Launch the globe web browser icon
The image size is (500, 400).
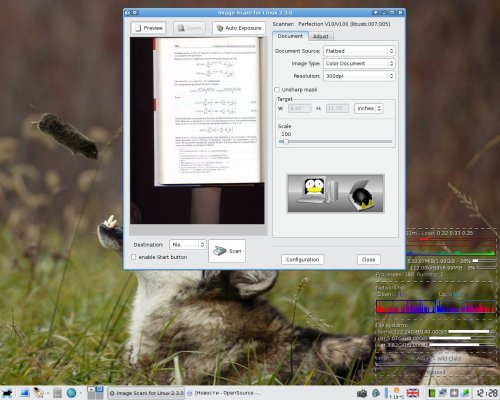point(71,393)
